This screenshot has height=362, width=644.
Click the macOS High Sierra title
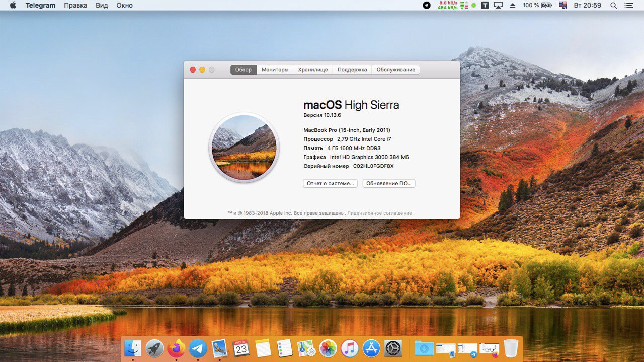tap(351, 105)
